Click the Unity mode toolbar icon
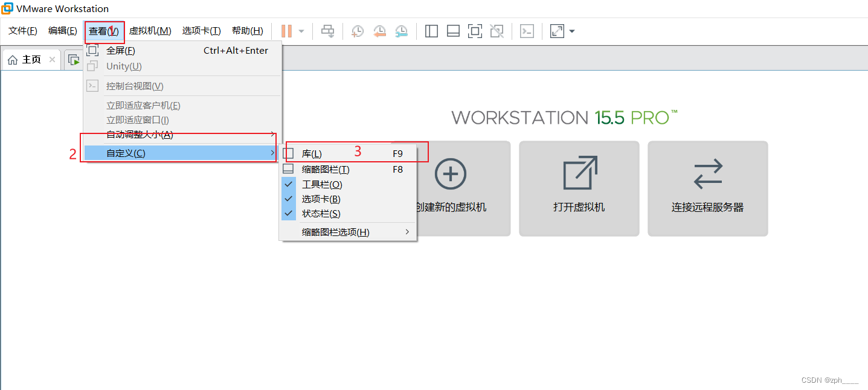Screen dimensions: 868x390 497,31
